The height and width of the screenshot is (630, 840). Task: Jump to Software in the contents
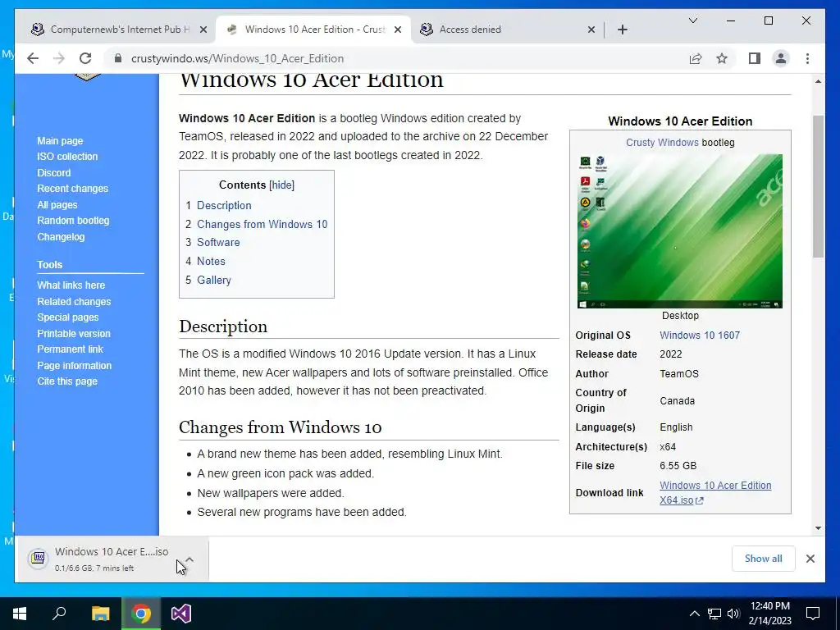point(218,242)
